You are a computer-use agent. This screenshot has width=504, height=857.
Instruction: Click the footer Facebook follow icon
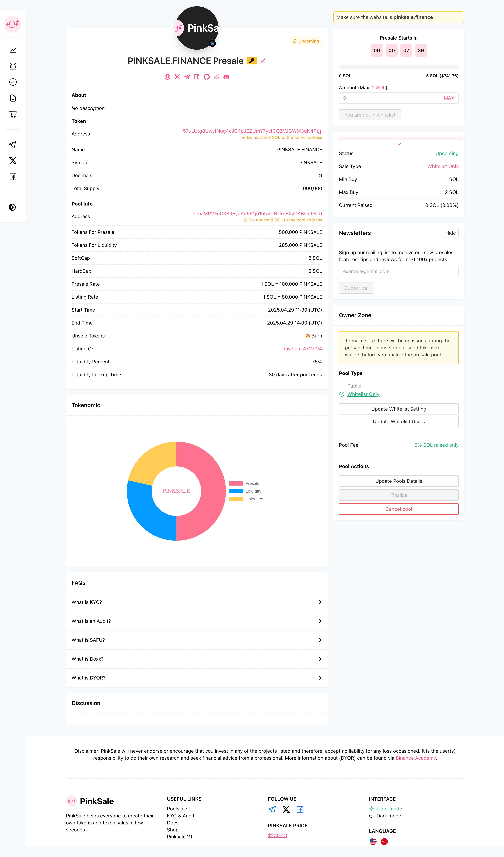click(300, 809)
